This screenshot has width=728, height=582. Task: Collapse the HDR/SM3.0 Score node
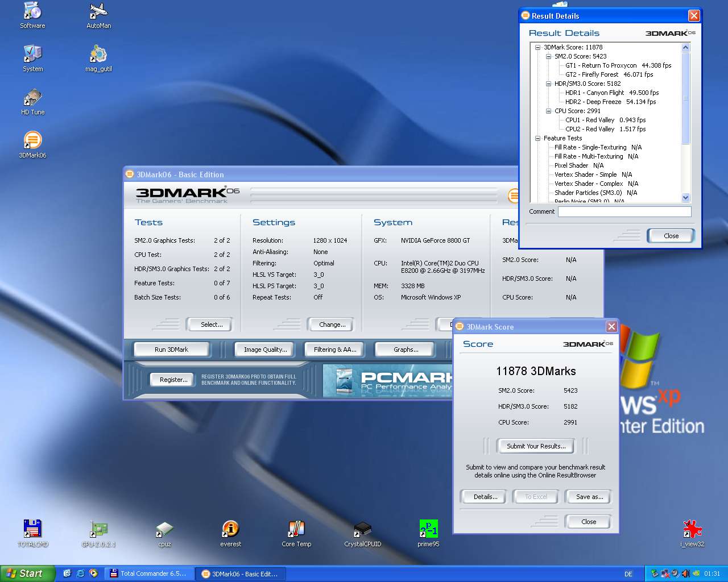coord(548,84)
